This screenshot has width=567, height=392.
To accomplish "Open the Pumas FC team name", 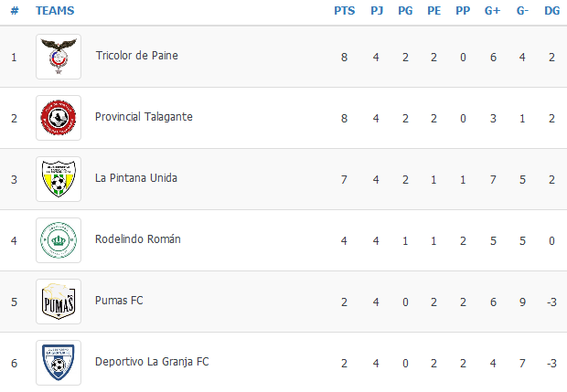I will click(119, 301).
